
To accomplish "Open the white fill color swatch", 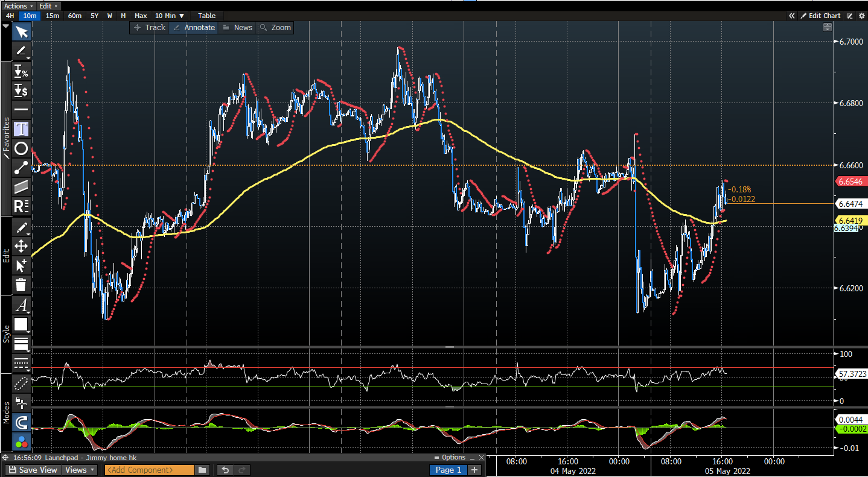I will pos(21,324).
